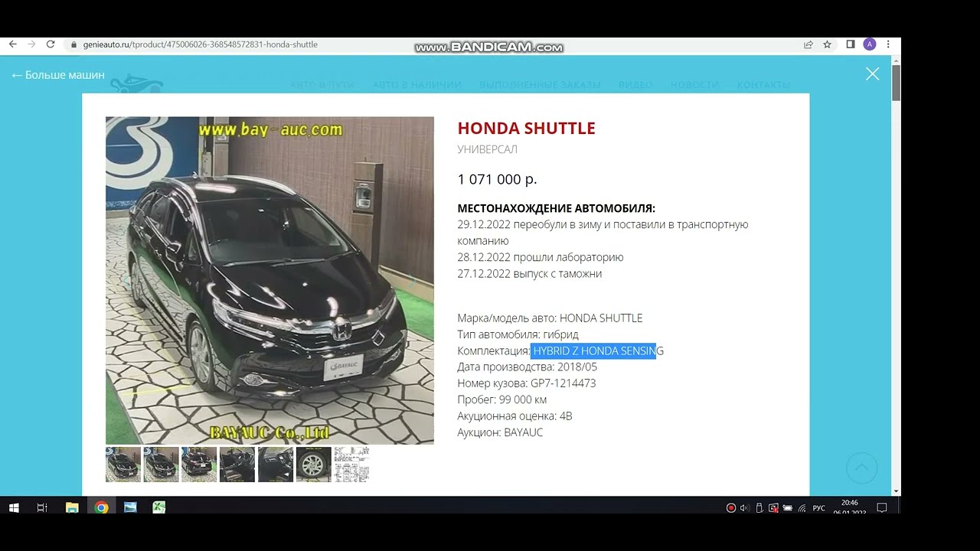Select the first front-view car thumbnail
980x551 pixels.
[123, 465]
